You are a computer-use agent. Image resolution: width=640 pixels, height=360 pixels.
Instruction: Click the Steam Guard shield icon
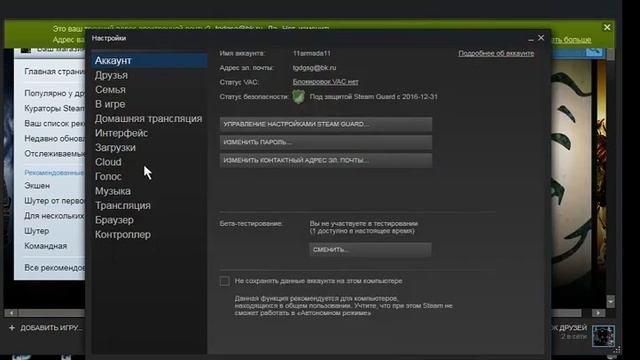pos(298,97)
